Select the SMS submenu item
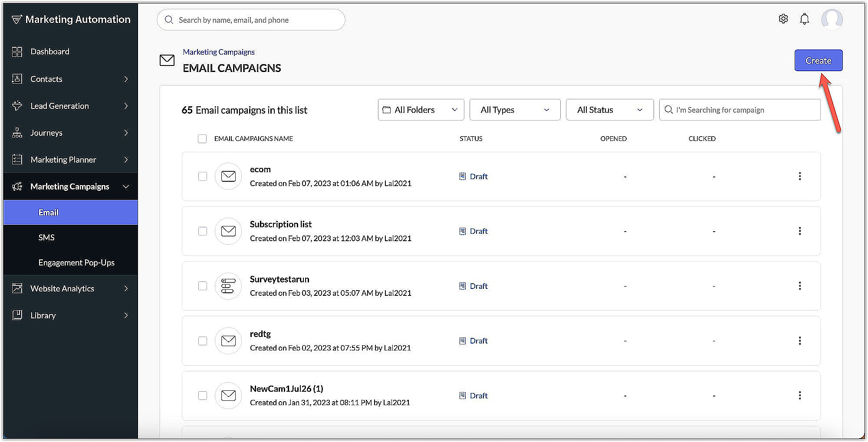This screenshot has height=442, width=868. 71,238
